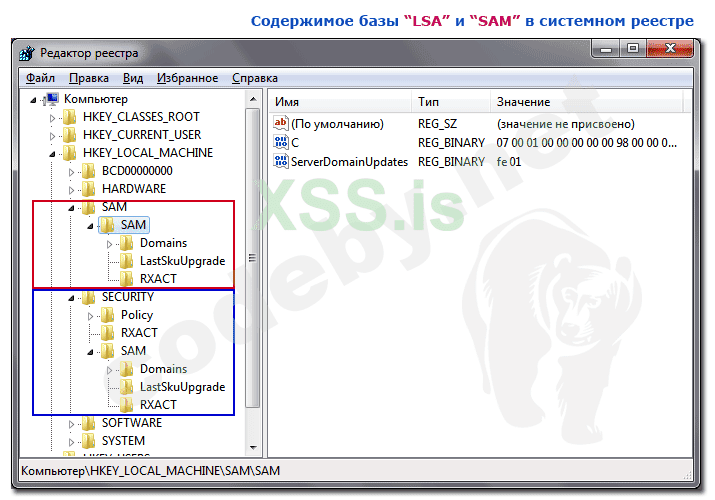Image resolution: width=715 pixels, height=500 pixels.
Task: Expand the SOFTWARE key
Action: tap(71, 424)
